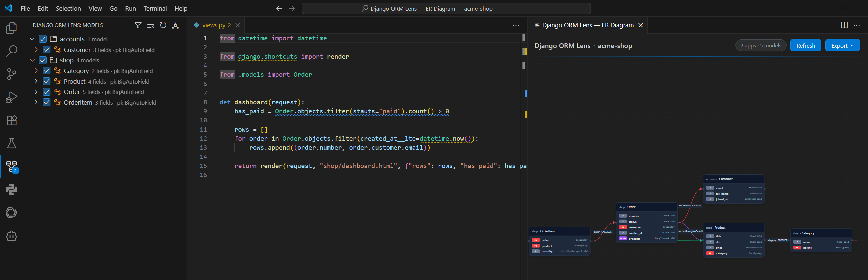Go back using navigation arrow
868x280 pixels.
[x=279, y=8]
